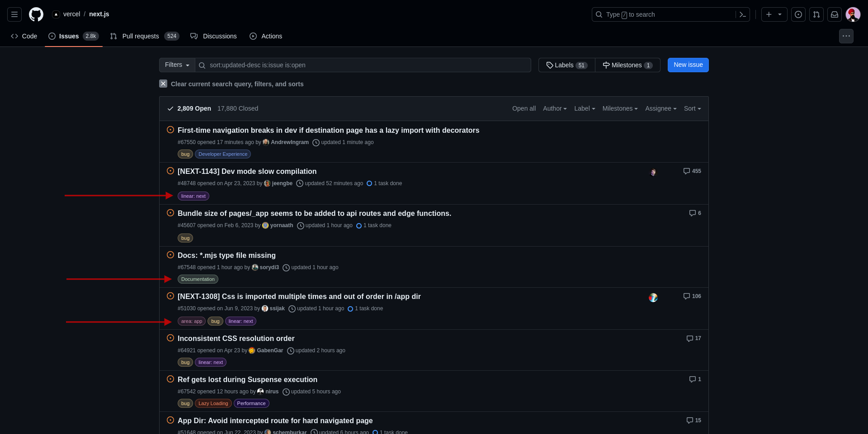Go to GitHub homepage via Octocat logo
The image size is (868, 434).
36,14
